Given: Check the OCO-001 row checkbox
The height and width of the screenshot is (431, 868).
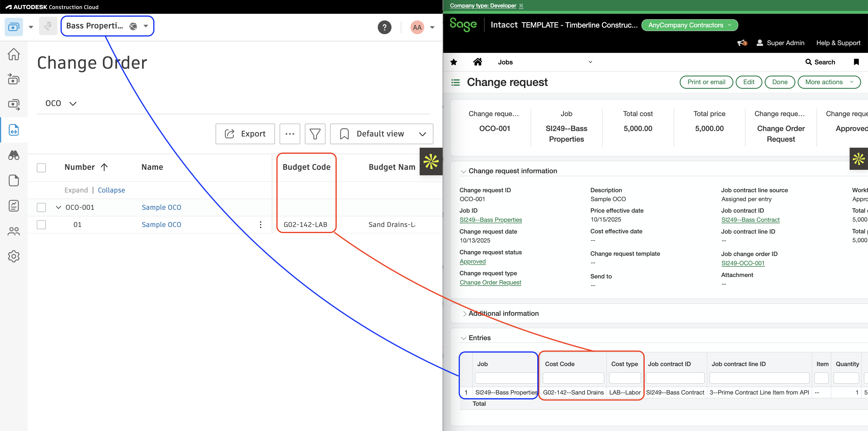Looking at the screenshot, I should pos(41,207).
